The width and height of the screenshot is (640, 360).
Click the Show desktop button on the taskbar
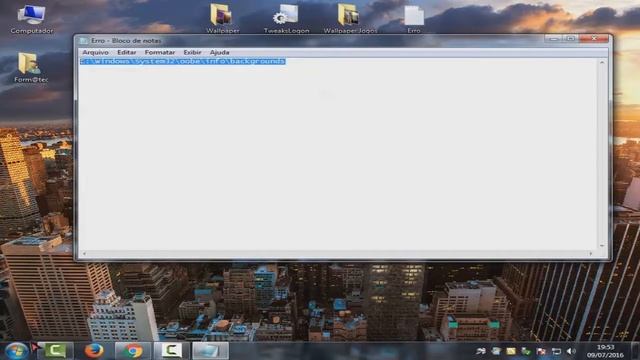click(x=635, y=351)
